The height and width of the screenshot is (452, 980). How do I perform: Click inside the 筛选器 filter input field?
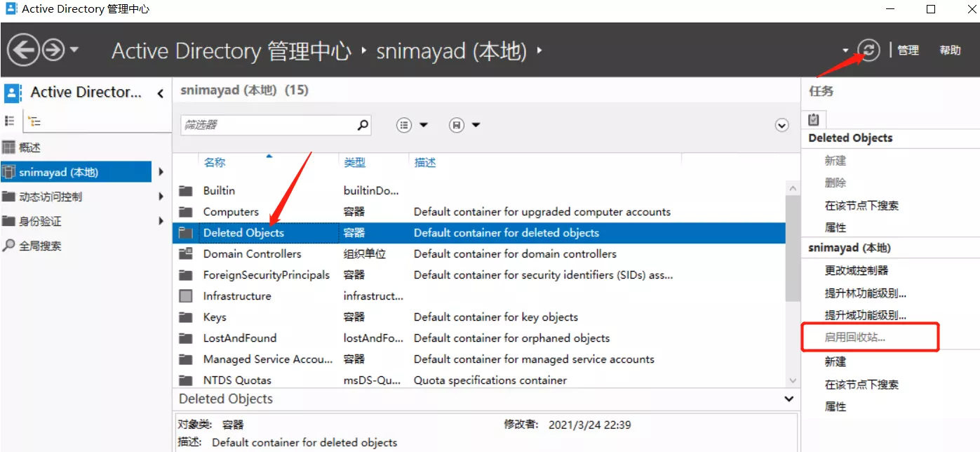pos(267,125)
